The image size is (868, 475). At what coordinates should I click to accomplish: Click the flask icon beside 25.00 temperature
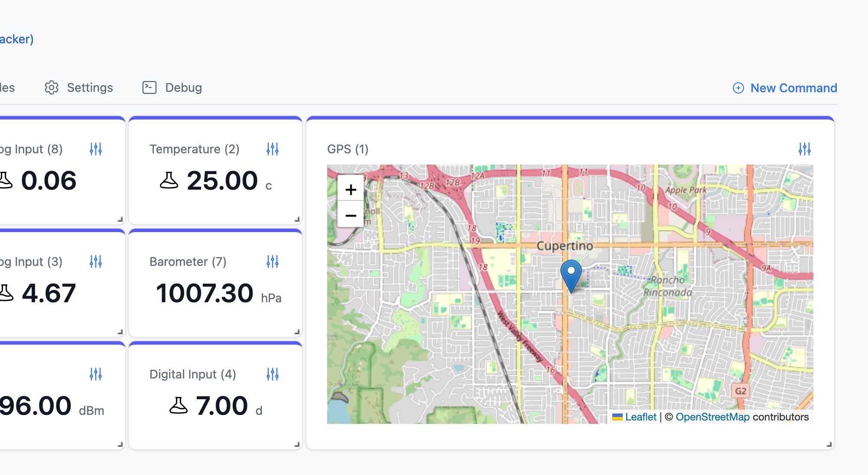(x=169, y=181)
